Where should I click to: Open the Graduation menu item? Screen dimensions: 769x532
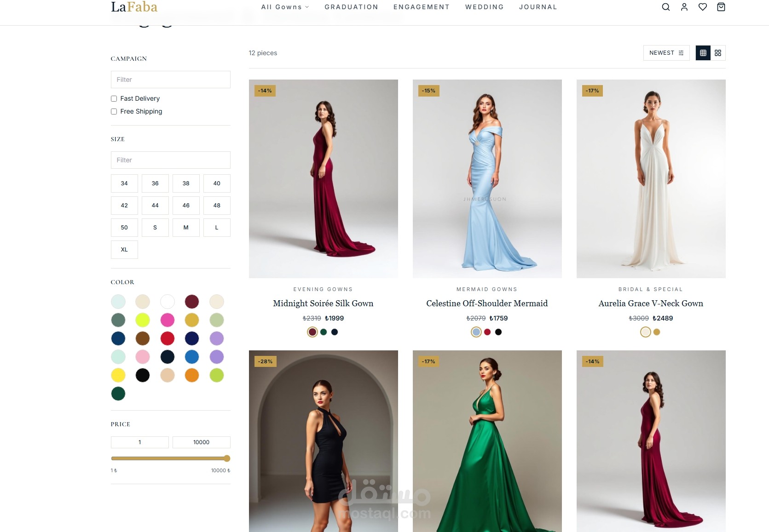pos(351,7)
